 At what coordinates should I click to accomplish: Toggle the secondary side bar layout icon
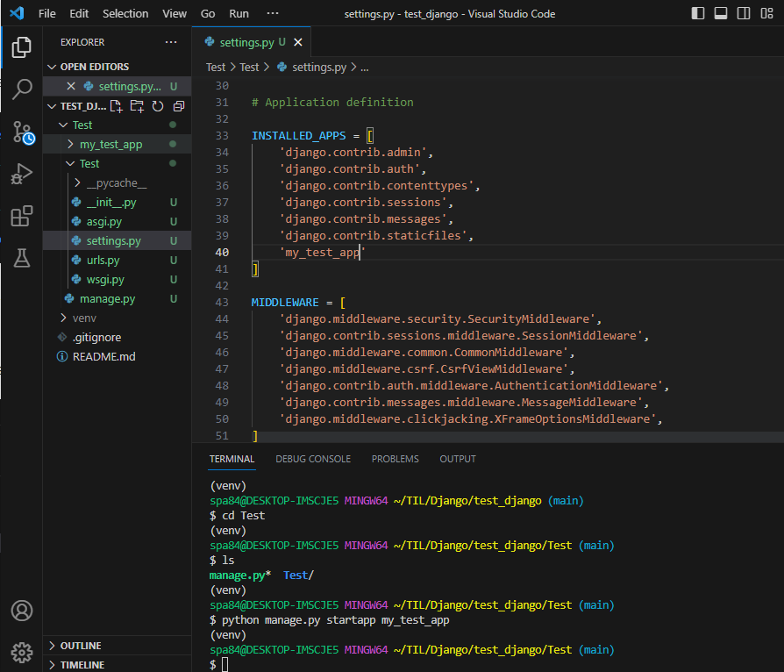point(744,13)
